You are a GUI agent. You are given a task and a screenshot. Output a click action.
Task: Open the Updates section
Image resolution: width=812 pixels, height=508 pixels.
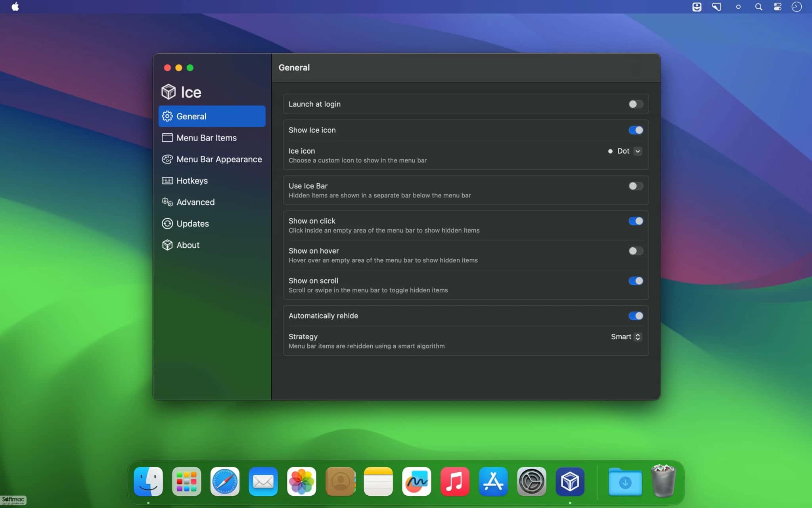click(212, 223)
